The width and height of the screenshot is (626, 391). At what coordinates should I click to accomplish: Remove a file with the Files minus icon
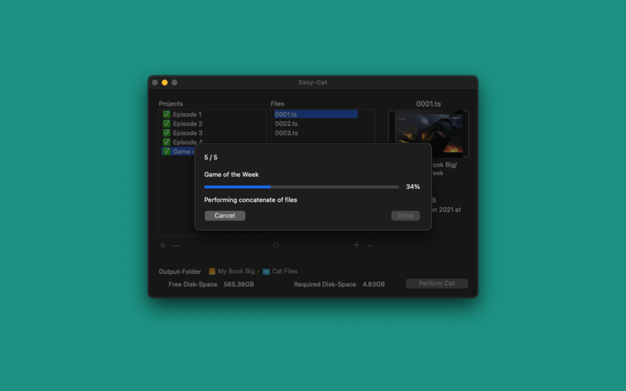(370, 245)
